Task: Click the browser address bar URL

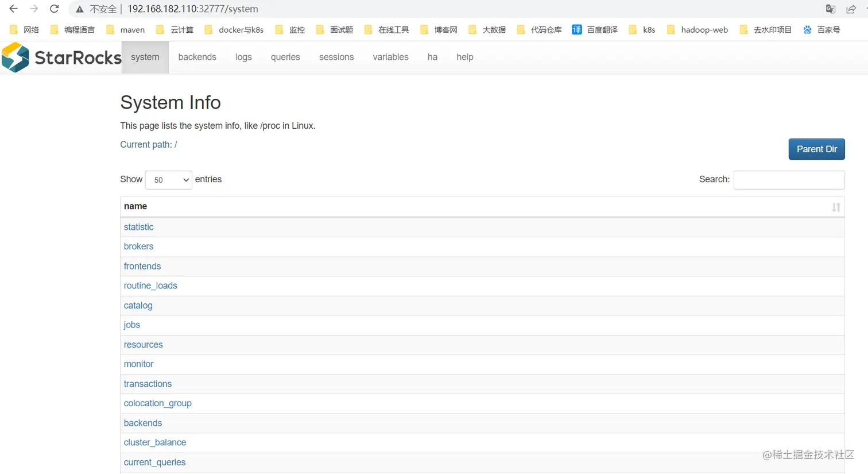Action: [193, 9]
